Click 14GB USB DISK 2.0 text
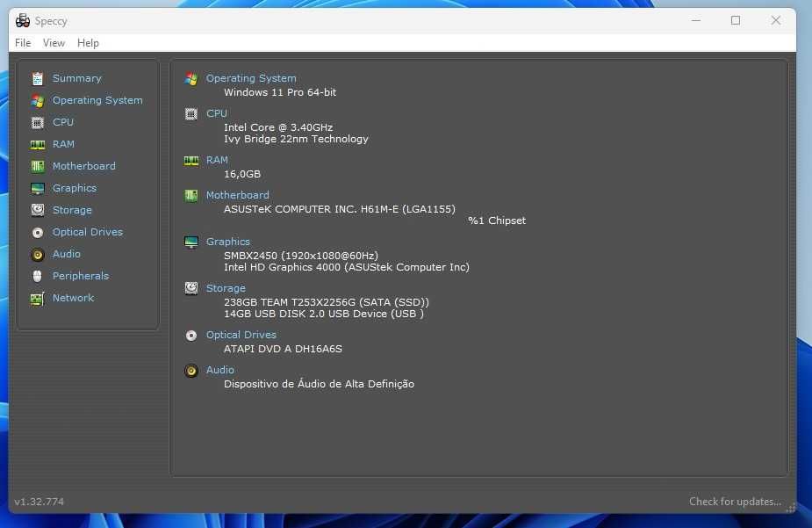The height and width of the screenshot is (528, 812). coord(324,314)
